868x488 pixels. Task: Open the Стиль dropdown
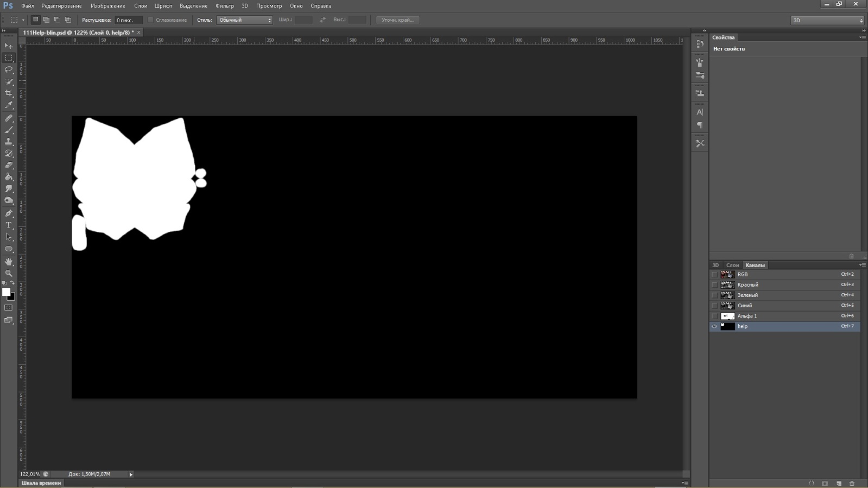[x=244, y=20]
